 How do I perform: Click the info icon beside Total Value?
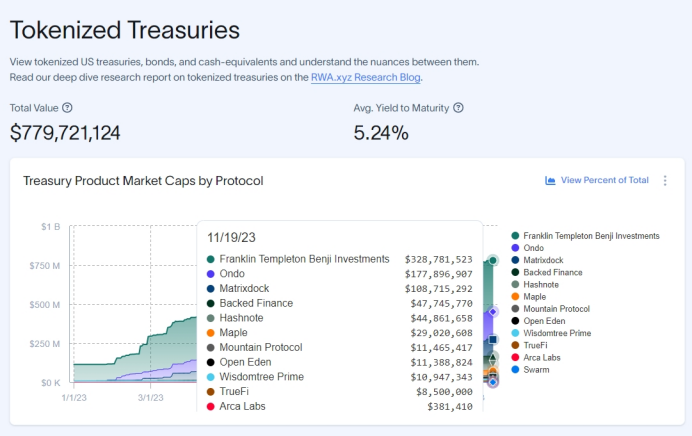click(67, 108)
